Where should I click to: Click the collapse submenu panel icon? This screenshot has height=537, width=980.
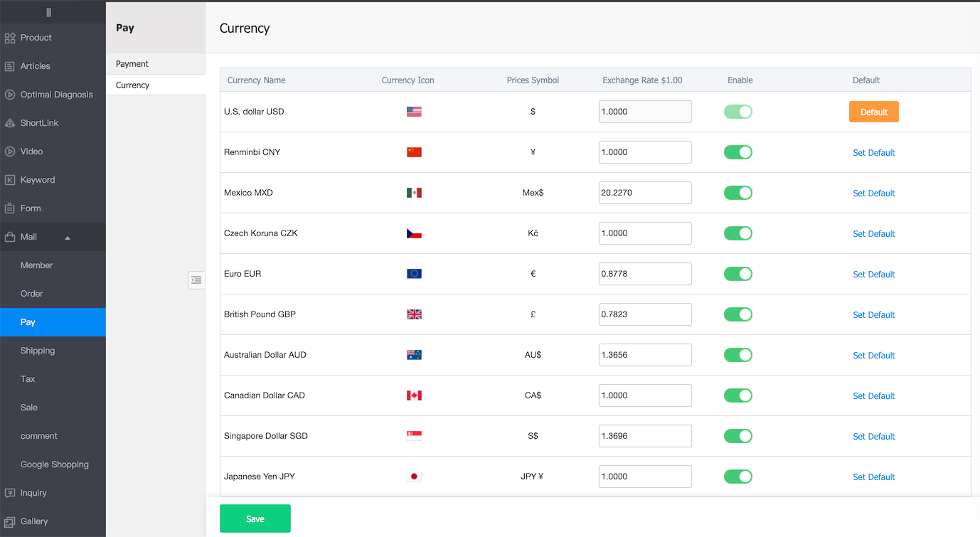[196, 280]
